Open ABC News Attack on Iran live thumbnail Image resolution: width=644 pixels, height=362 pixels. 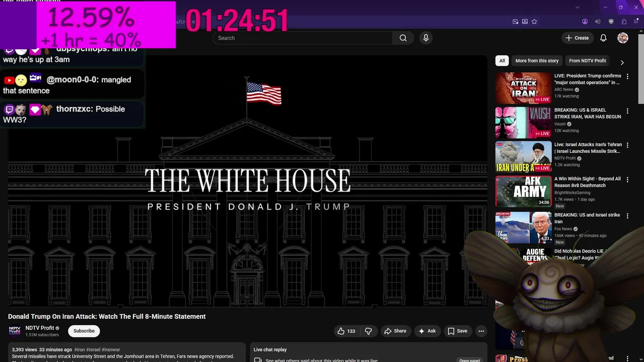pos(523,88)
